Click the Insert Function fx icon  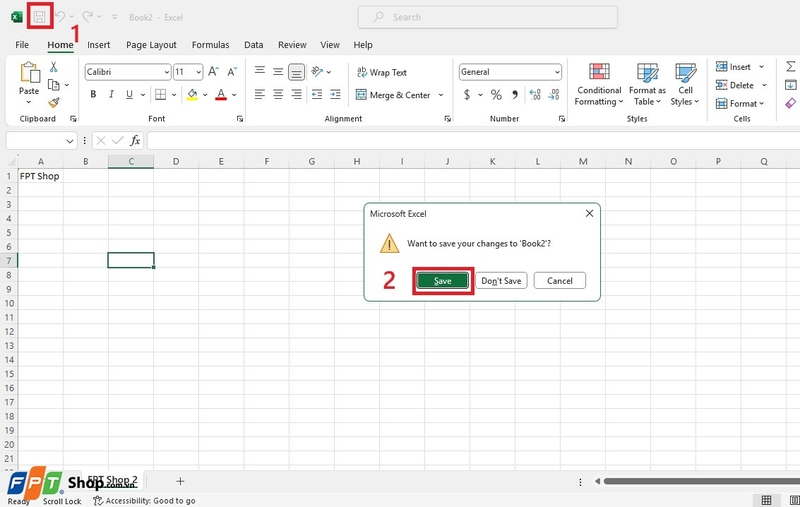coord(135,140)
